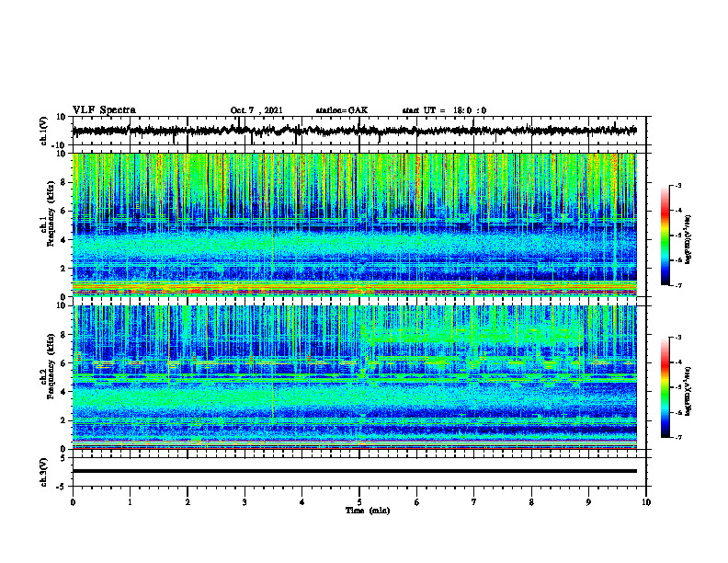Click the "8" kHz tick on ch.1 spectrogram
The height and width of the screenshot is (563, 728).
pyautogui.click(x=64, y=182)
